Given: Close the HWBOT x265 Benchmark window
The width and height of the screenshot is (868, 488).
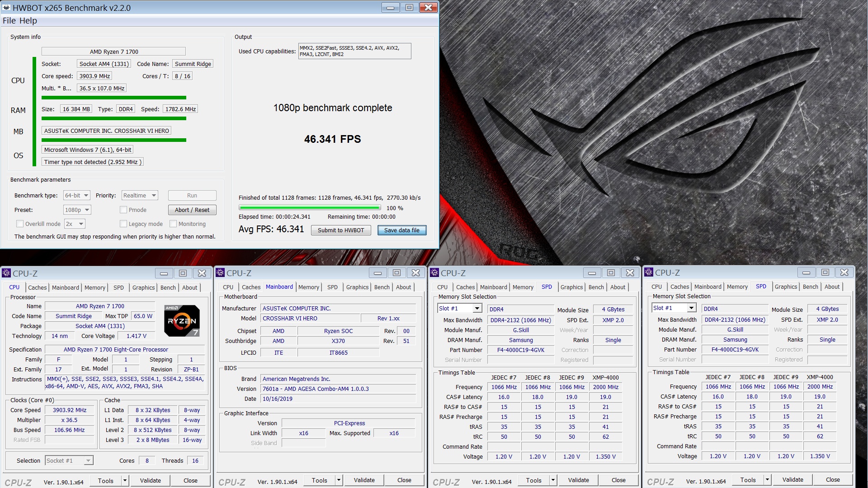Looking at the screenshot, I should pyautogui.click(x=428, y=8).
